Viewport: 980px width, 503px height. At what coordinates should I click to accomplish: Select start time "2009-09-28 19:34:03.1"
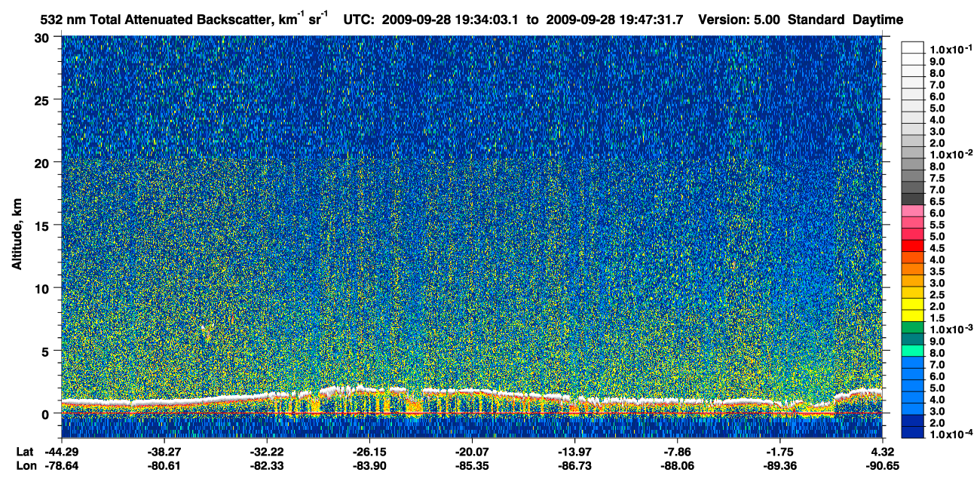(x=451, y=20)
